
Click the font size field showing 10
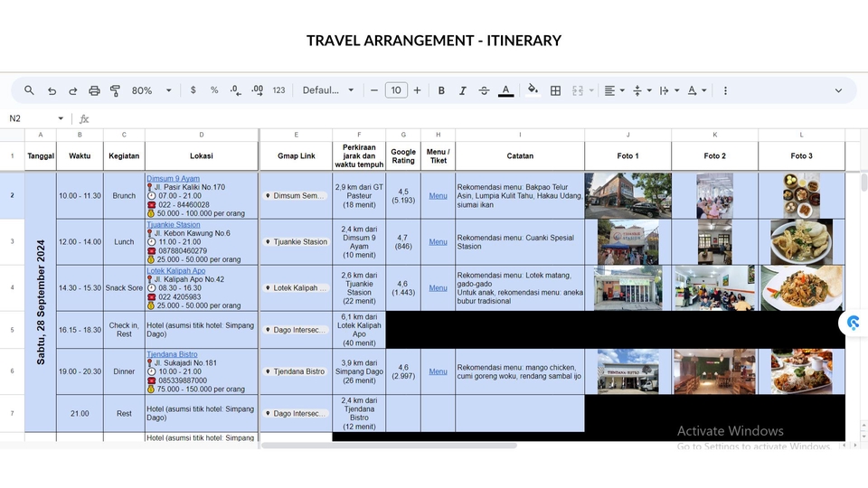[396, 90]
